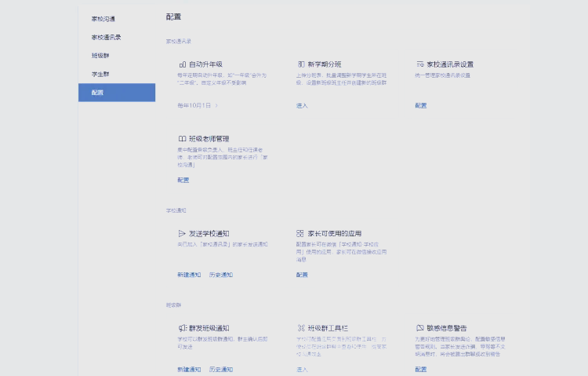Click the 敏感信息警告 card title

[x=447, y=328]
